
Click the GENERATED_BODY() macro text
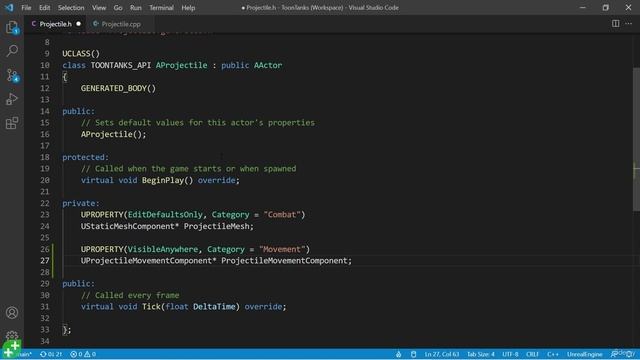pyautogui.click(x=118, y=88)
